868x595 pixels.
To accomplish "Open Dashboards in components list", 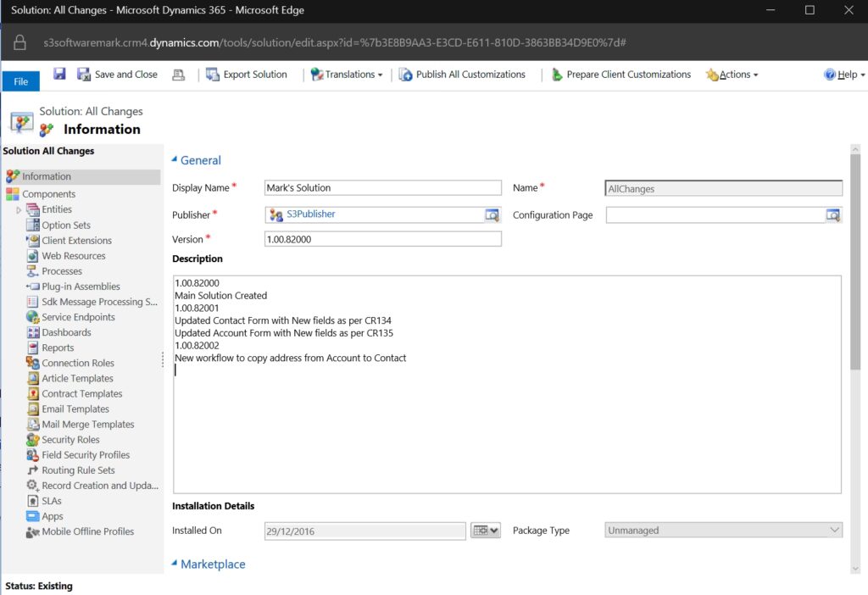I will pyautogui.click(x=66, y=332).
